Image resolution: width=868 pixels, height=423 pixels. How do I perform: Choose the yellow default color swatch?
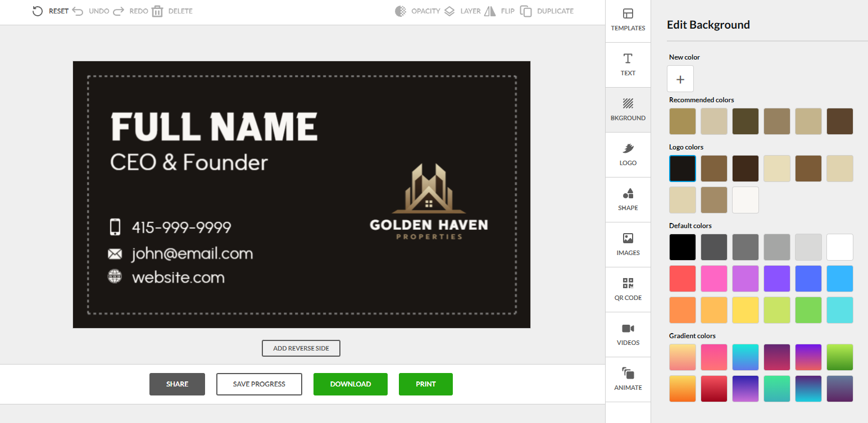746,310
